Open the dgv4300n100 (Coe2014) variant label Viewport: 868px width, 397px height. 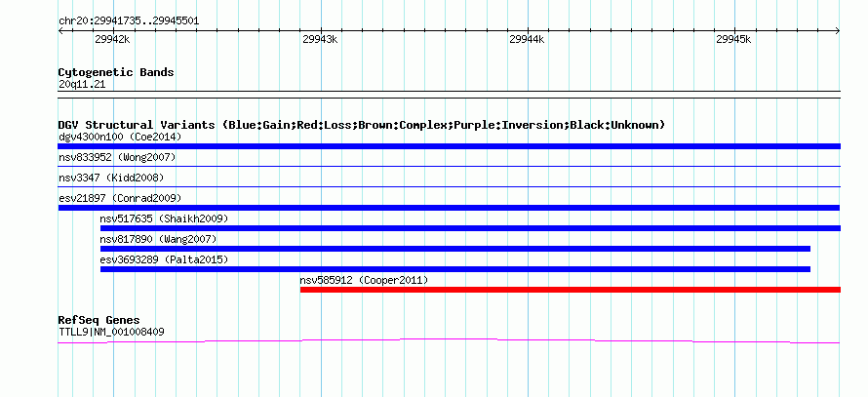pyautogui.click(x=120, y=137)
